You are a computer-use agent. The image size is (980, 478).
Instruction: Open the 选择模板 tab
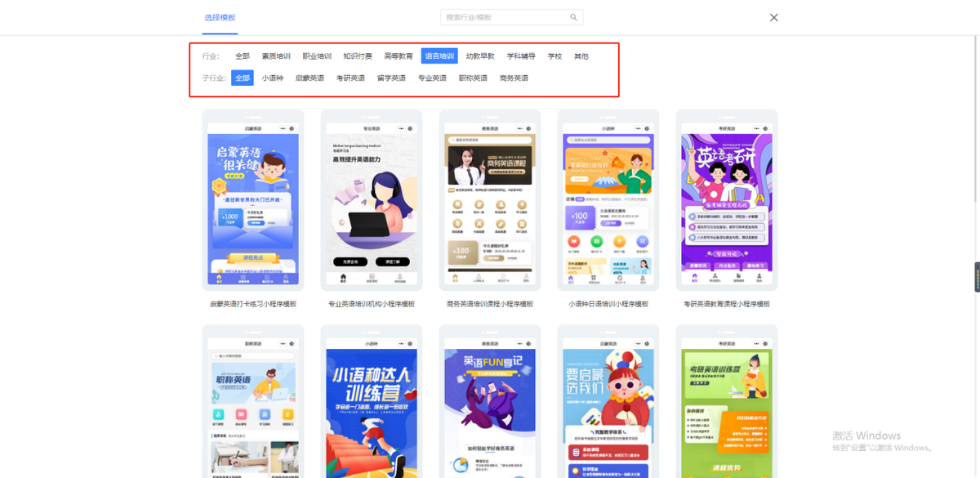[220, 17]
